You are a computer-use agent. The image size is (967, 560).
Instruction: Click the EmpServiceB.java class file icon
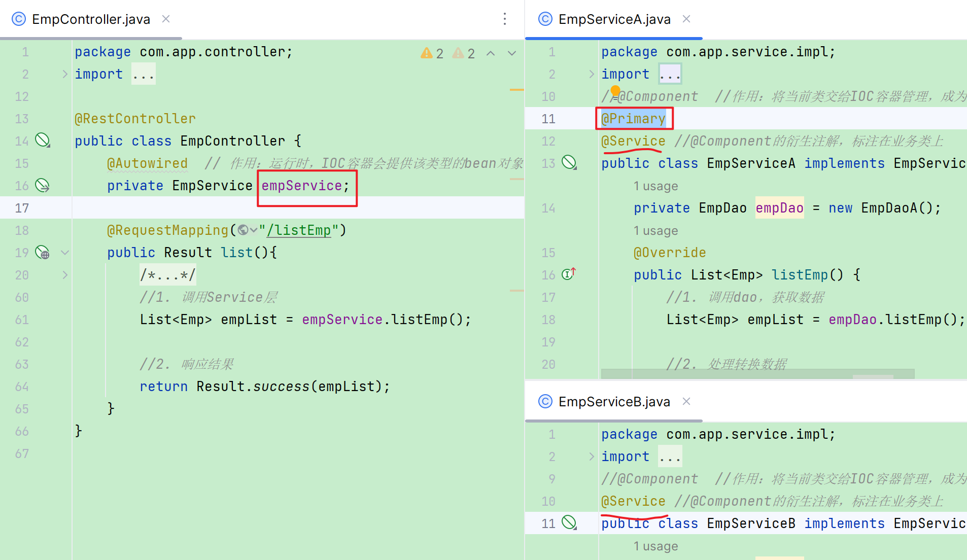coord(545,402)
